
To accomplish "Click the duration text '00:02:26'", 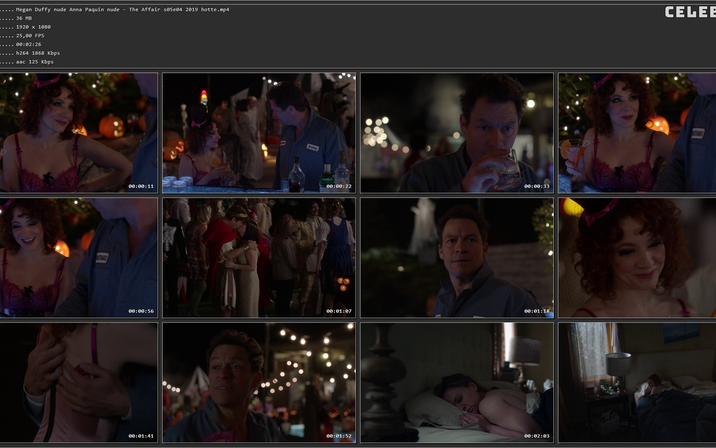I will [28, 44].
